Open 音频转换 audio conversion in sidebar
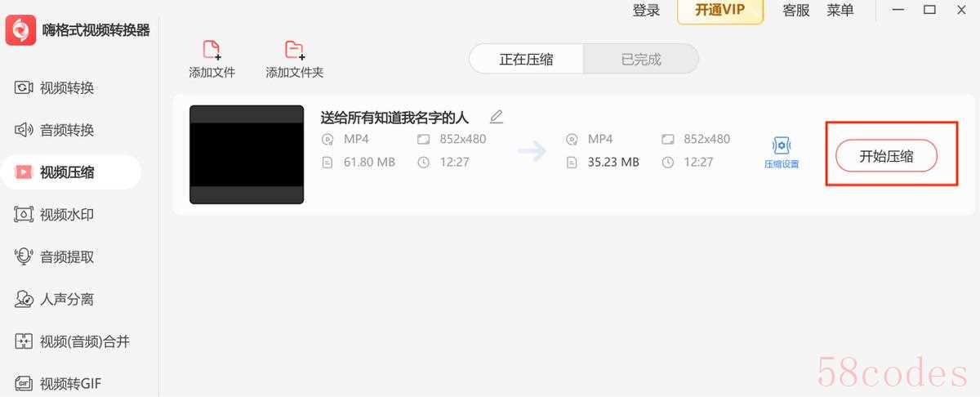980x397 pixels. [x=55, y=130]
